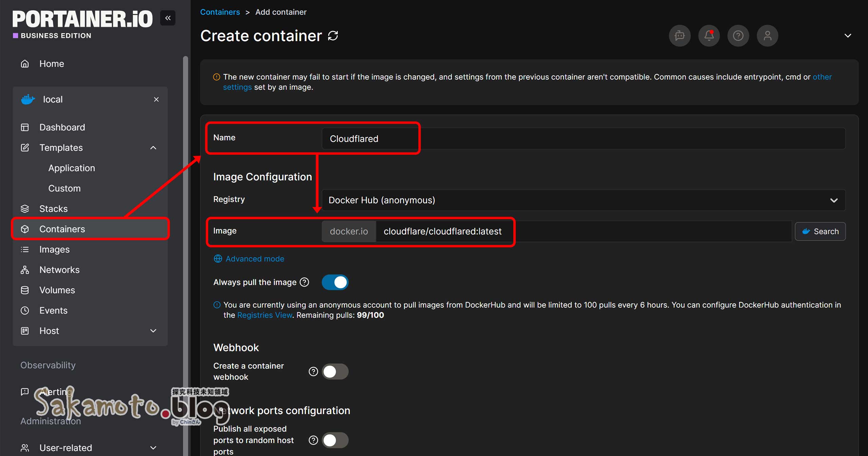
Task: Expand the Host sidebar section
Action: [x=153, y=331]
